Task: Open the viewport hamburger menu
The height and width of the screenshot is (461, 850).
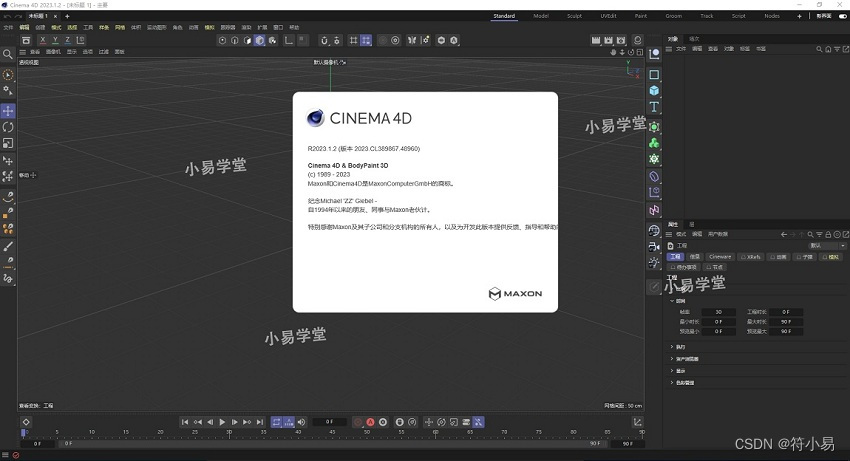Action: (23, 52)
